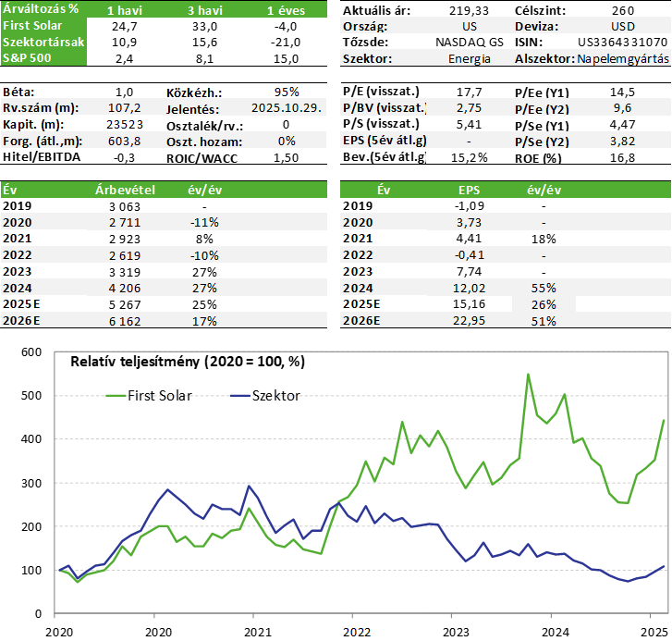This screenshot has height=641, width=672.
Task: Select P/Se (Y1) value 4,47
Action: click(x=622, y=124)
